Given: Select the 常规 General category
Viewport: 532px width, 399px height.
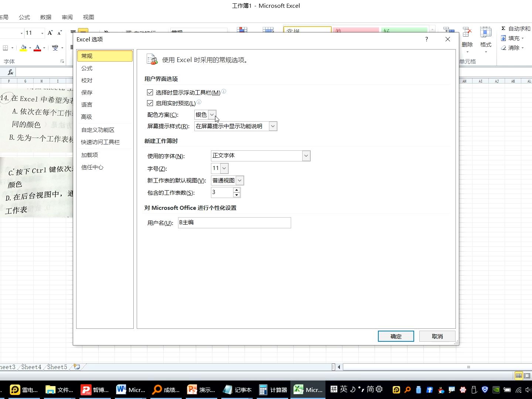Looking at the screenshot, I should (x=105, y=56).
